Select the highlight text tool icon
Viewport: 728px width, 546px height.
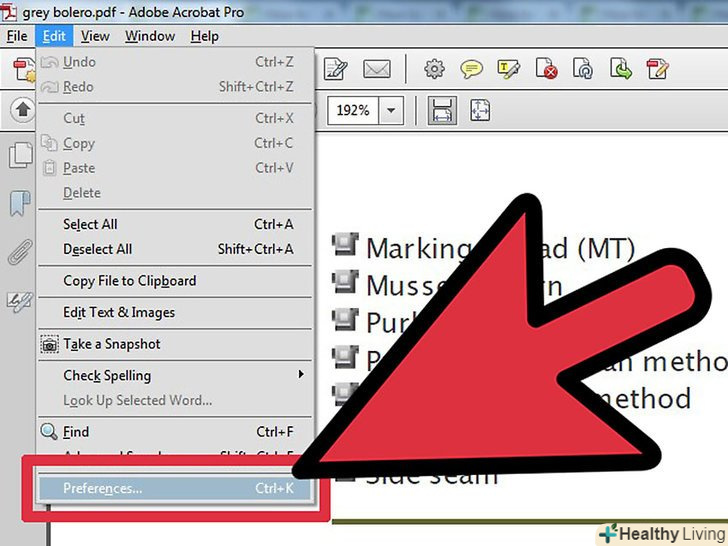click(x=508, y=69)
